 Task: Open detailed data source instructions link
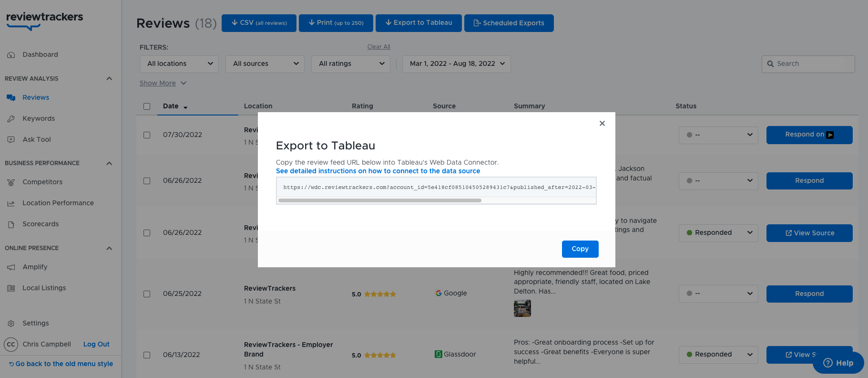pos(378,171)
